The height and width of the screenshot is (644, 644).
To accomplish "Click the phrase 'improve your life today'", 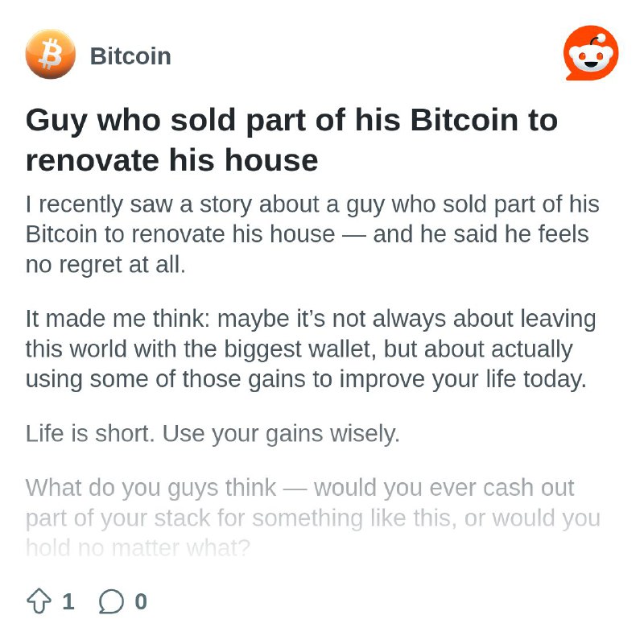I will 463,379.
